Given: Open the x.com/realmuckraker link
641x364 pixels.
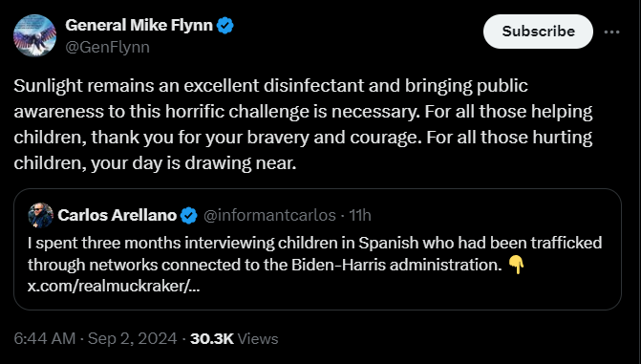Looking at the screenshot, I should click(x=114, y=287).
